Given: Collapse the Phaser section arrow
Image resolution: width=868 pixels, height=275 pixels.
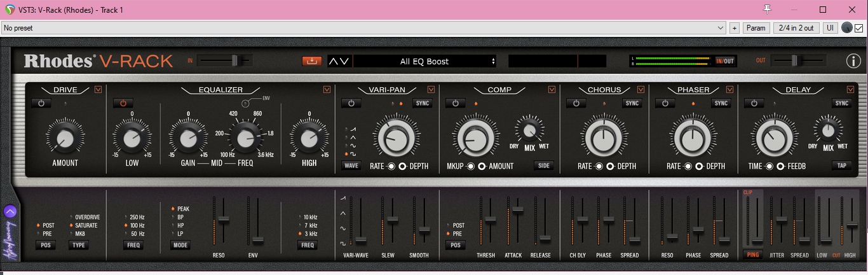Looking at the screenshot, I should (729, 90).
